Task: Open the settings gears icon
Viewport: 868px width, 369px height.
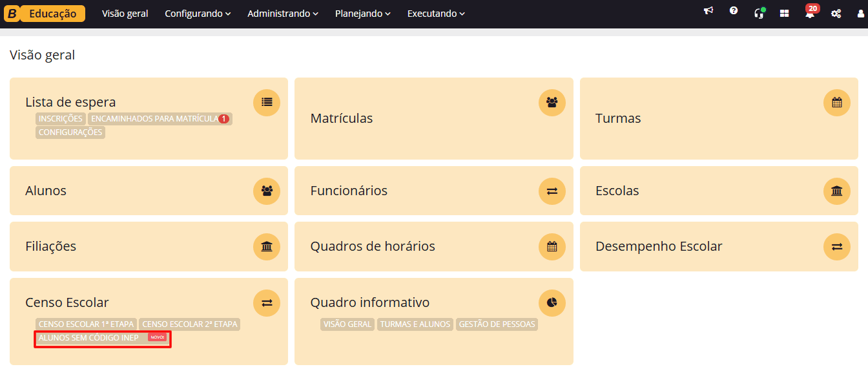Action: click(836, 13)
